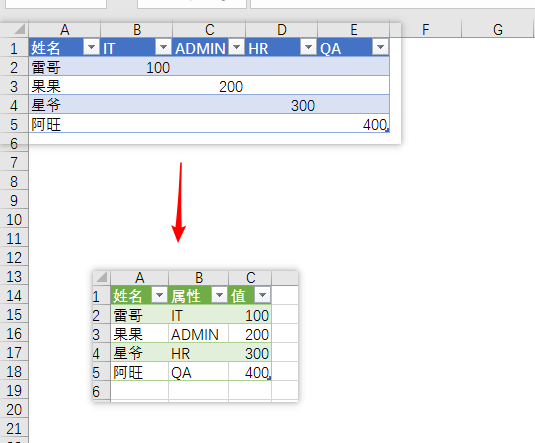Click the Select All corner of the green table sheet
Screen dimensions: 535x443
(102, 278)
